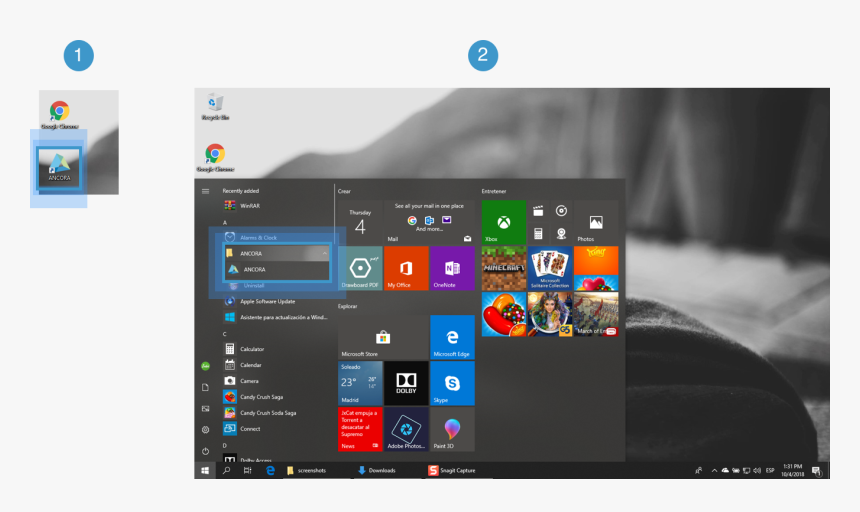Click the Windows Start button
Image resolution: width=860 pixels, height=512 pixels.
pos(205,470)
